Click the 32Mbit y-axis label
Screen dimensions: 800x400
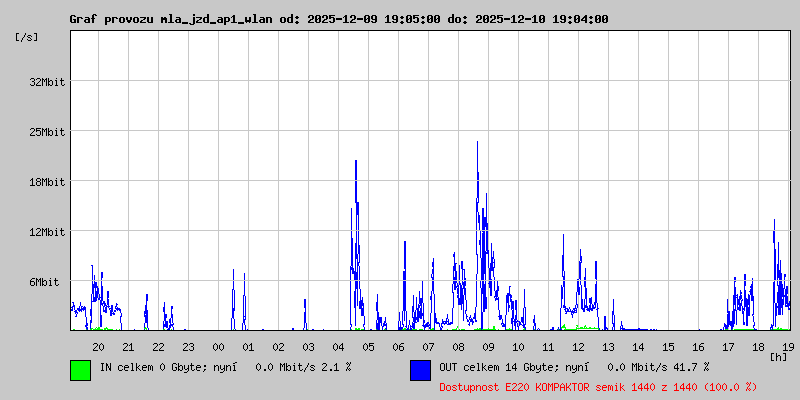coord(47,82)
